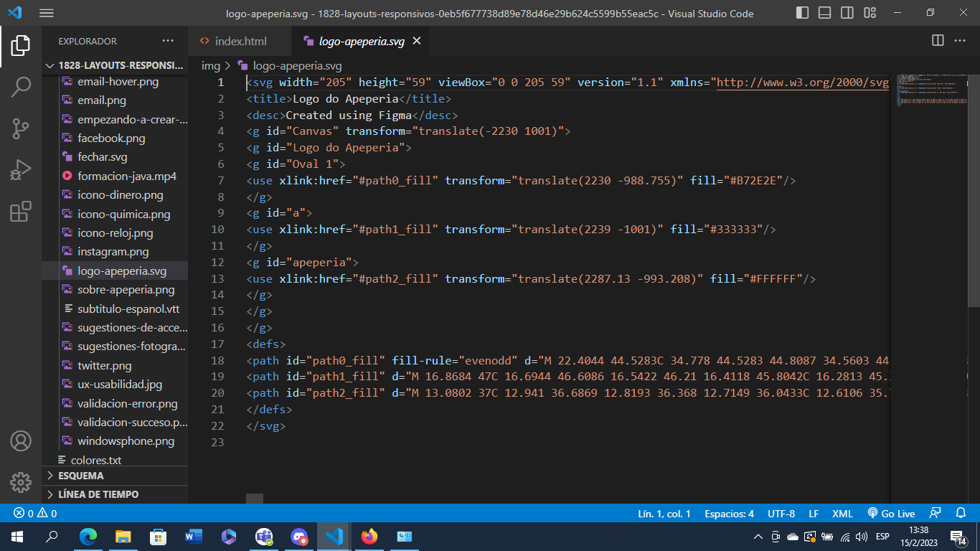
Task: Collapse the 1828-LAYOUTS-RESPONSI... folder section
Action: (x=115, y=65)
